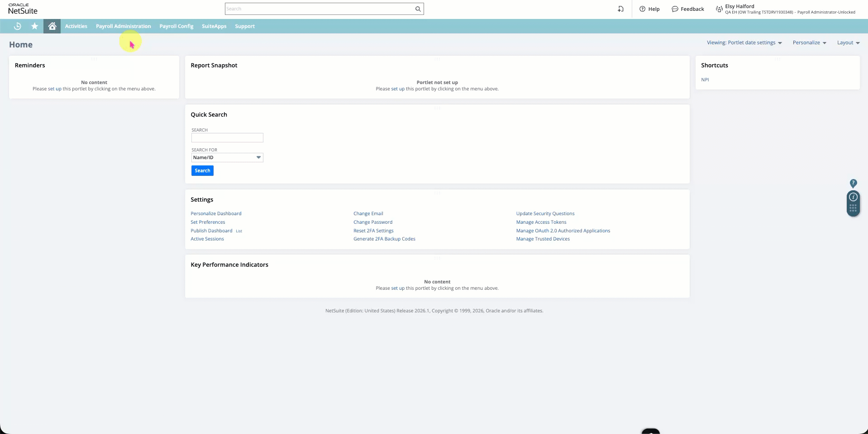
Task: Open the SuiteApps menu
Action: point(214,26)
